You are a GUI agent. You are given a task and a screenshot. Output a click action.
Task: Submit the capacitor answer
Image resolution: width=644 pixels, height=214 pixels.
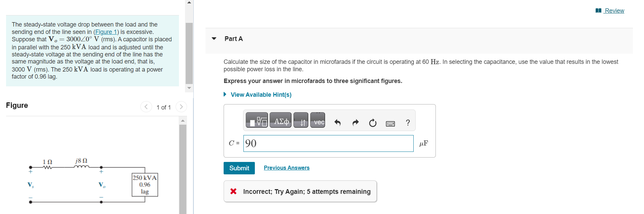coord(239,168)
